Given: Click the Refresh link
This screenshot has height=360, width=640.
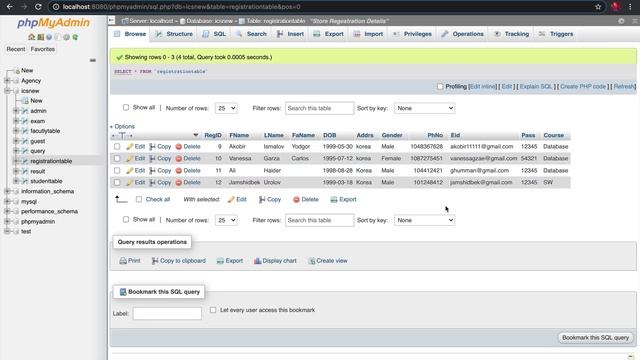Looking at the screenshot, I should [624, 87].
